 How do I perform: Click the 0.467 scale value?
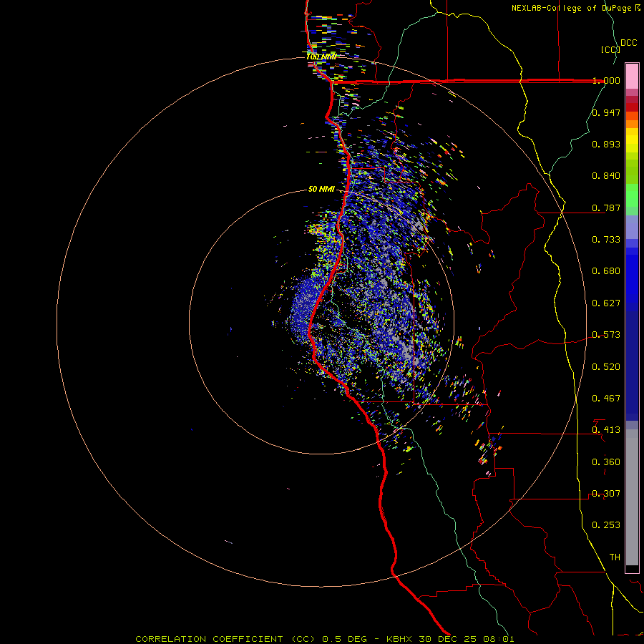point(606,398)
